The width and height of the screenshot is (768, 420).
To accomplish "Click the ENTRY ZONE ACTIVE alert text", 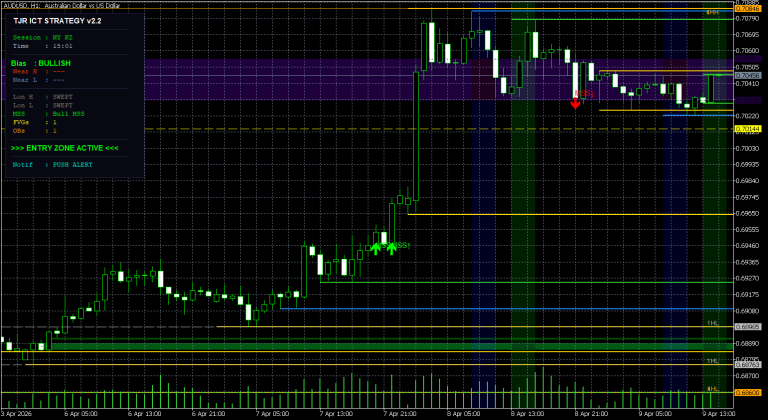I will 65,146.
